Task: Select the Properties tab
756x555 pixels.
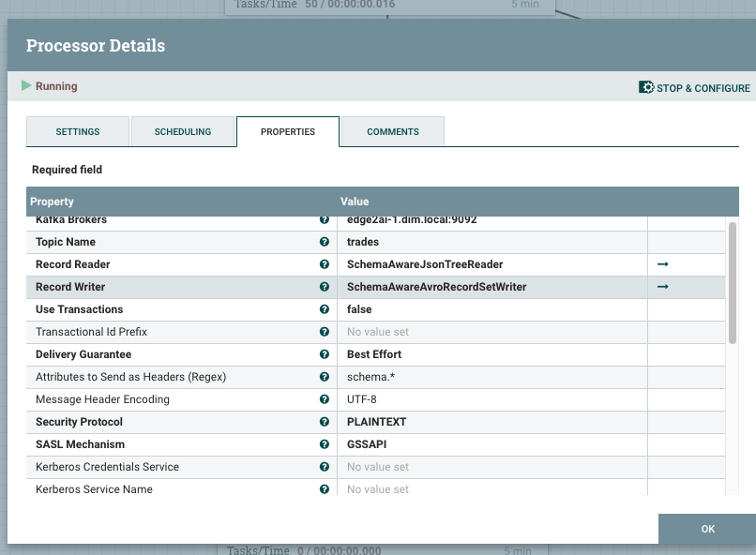Action: click(288, 131)
